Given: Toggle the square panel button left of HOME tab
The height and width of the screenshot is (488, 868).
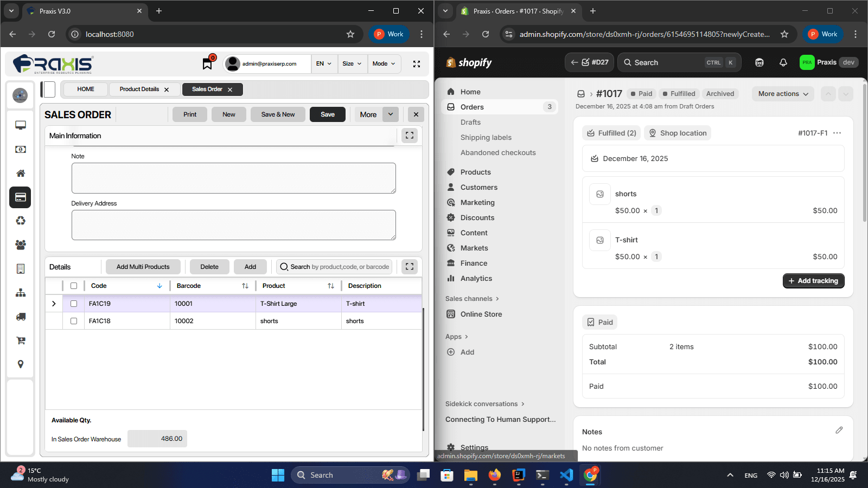Looking at the screenshot, I should click(x=48, y=89).
